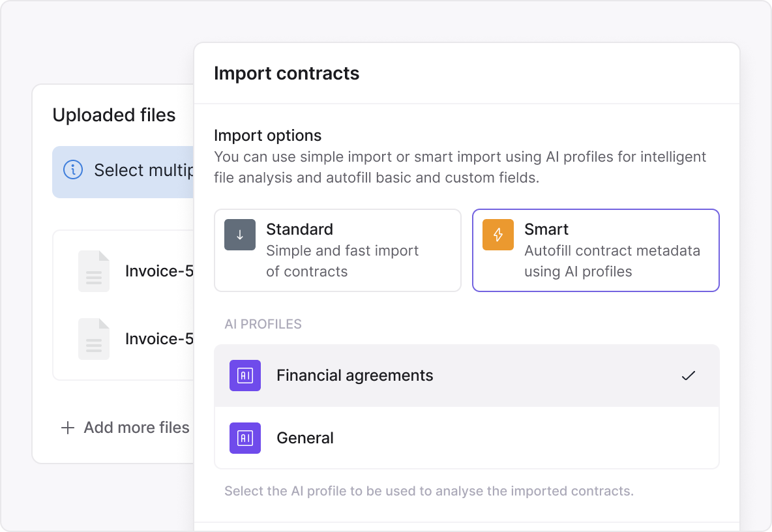The image size is (772, 532).
Task: Click the document icon for the first Invoice file
Action: [93, 271]
